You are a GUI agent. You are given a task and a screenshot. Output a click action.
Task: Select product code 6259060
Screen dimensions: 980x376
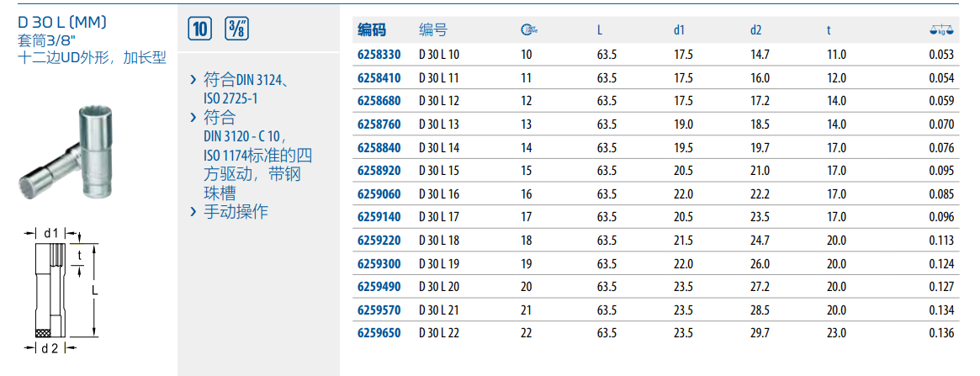tap(379, 194)
